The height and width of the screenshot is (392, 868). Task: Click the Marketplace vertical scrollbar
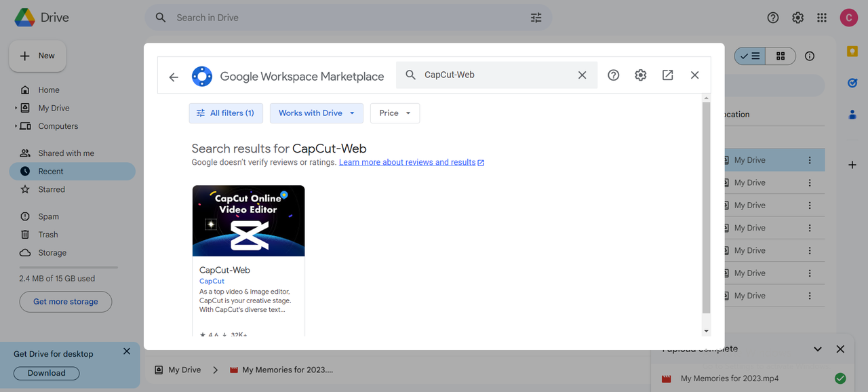pos(706,207)
